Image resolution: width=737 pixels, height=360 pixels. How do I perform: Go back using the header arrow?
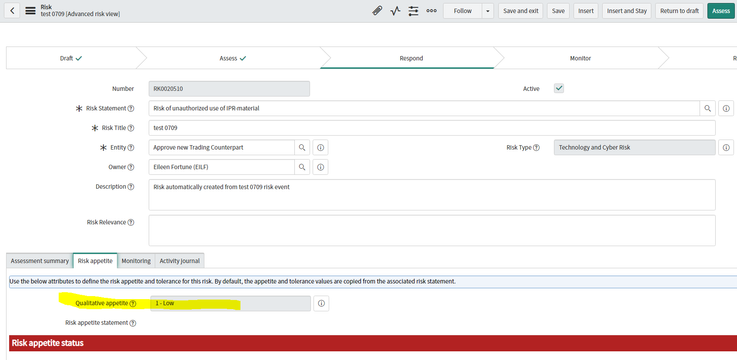pos(12,11)
